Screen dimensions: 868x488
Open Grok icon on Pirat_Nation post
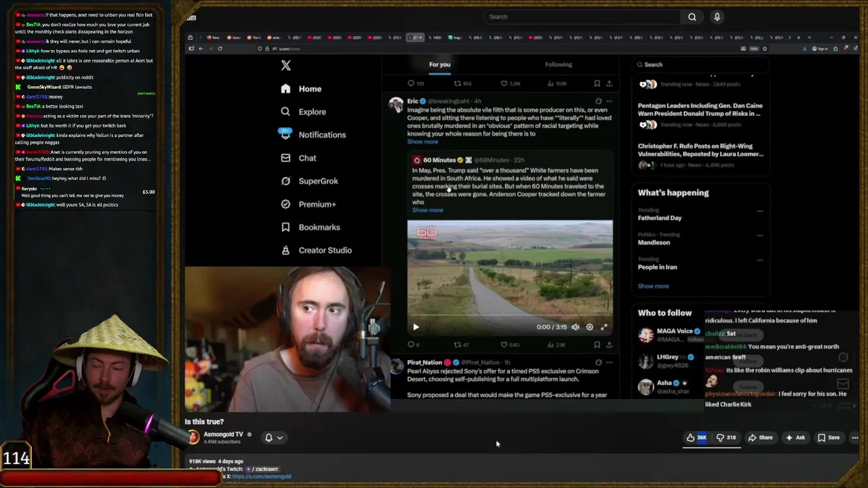click(x=598, y=363)
